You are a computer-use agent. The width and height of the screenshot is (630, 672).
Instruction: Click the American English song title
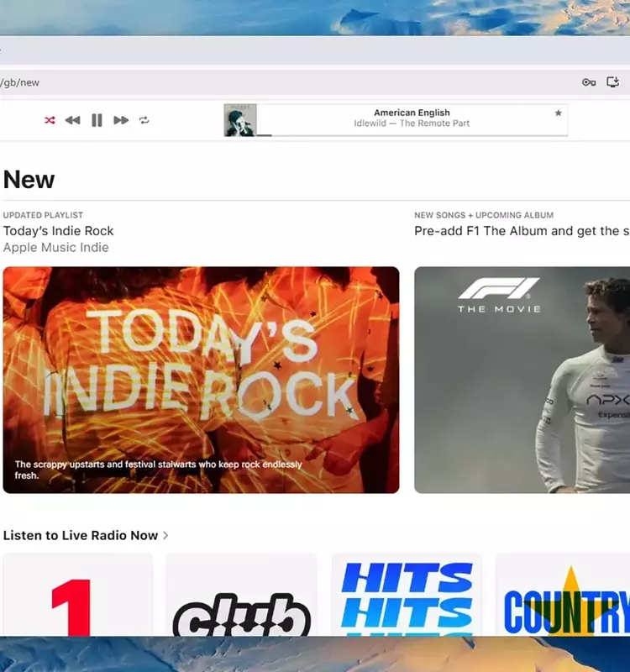tap(412, 113)
